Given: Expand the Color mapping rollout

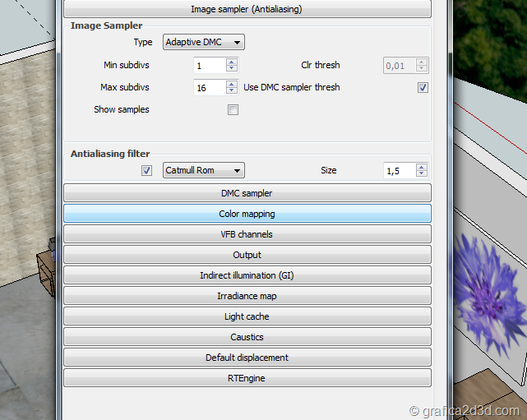Looking at the screenshot, I should [x=247, y=214].
